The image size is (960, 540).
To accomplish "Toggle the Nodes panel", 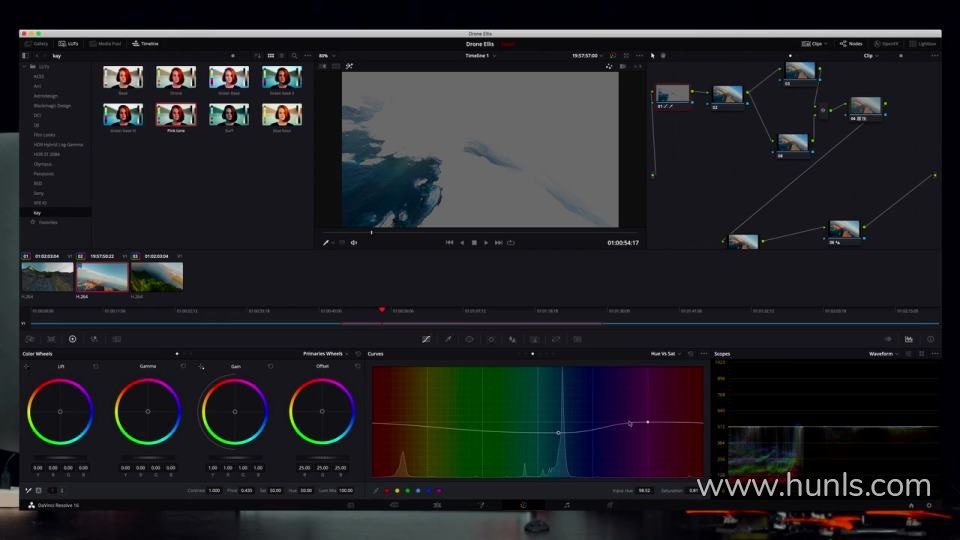I will click(851, 44).
